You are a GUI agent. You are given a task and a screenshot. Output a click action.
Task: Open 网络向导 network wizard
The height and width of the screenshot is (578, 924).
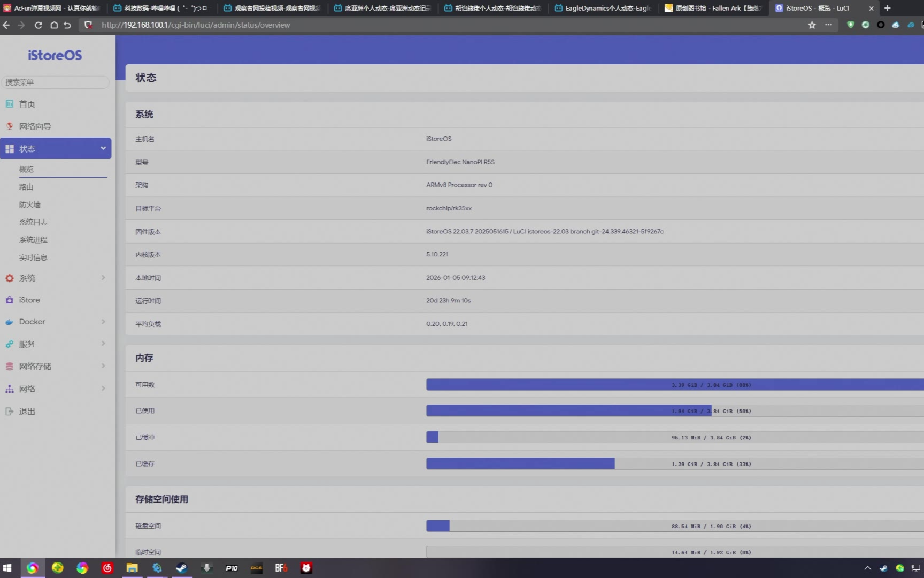(35, 126)
